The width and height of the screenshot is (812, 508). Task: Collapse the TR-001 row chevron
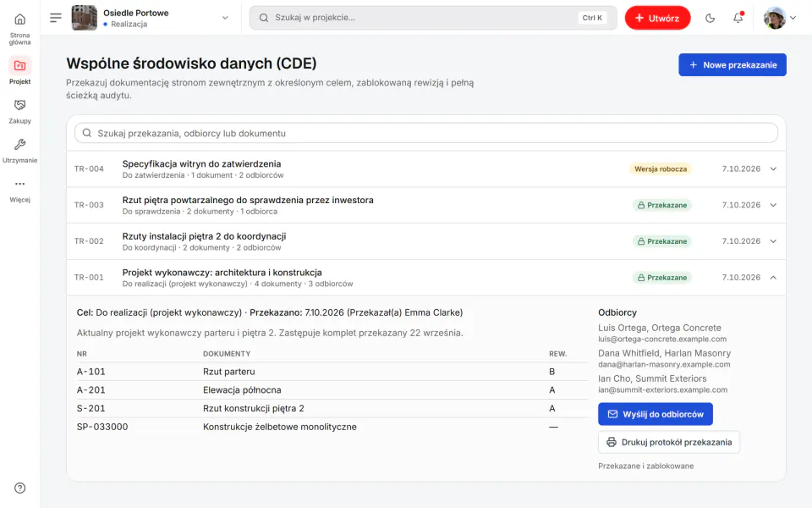pyautogui.click(x=773, y=278)
